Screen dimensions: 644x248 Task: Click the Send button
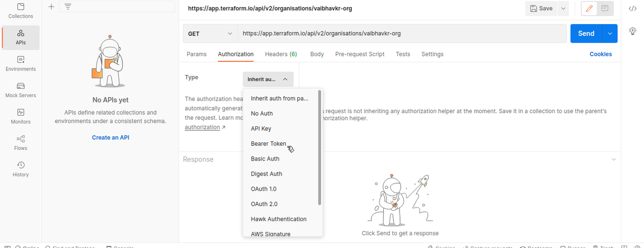tap(587, 34)
